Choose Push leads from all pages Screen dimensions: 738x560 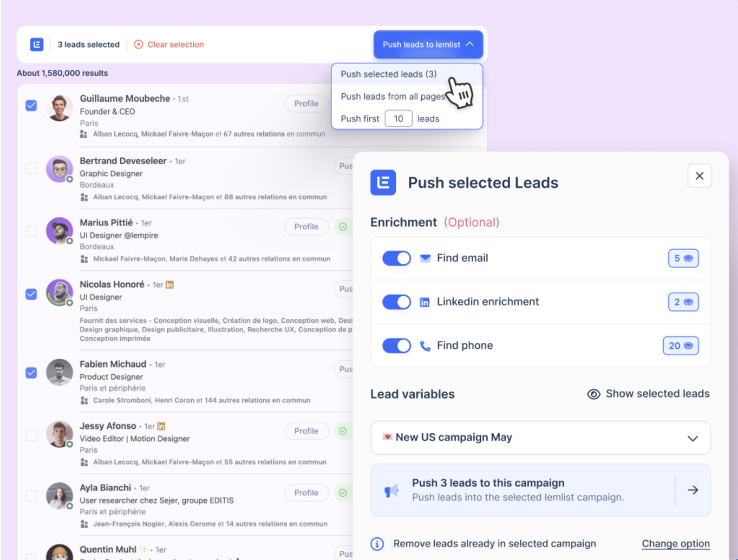click(393, 96)
